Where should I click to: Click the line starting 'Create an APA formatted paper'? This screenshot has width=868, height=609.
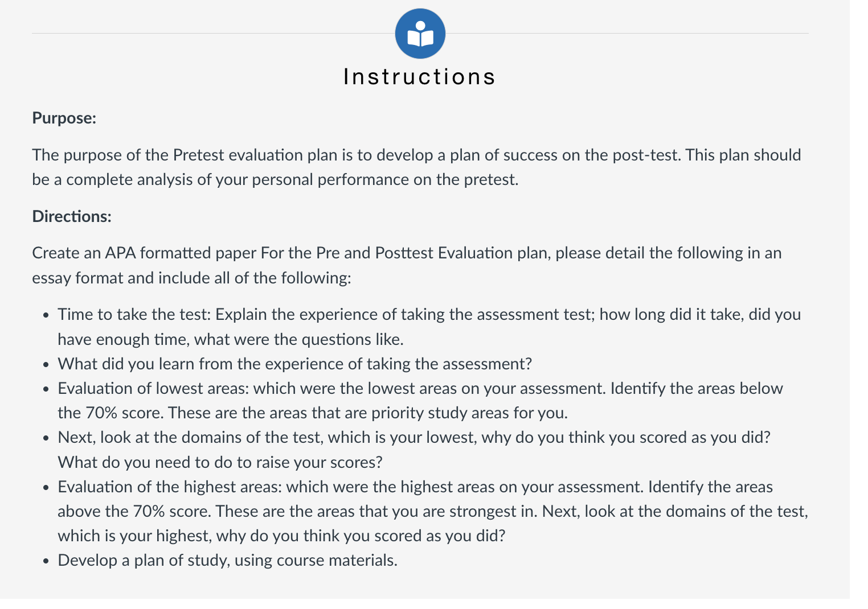tap(407, 253)
